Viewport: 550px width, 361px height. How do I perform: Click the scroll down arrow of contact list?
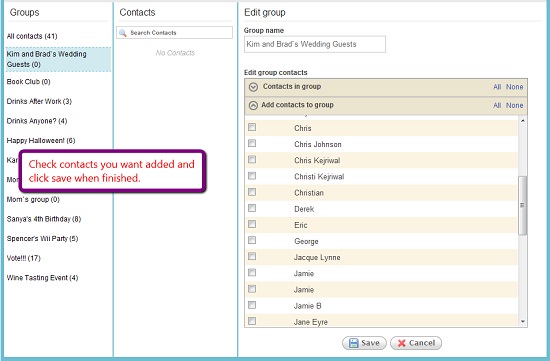pyautogui.click(x=523, y=321)
